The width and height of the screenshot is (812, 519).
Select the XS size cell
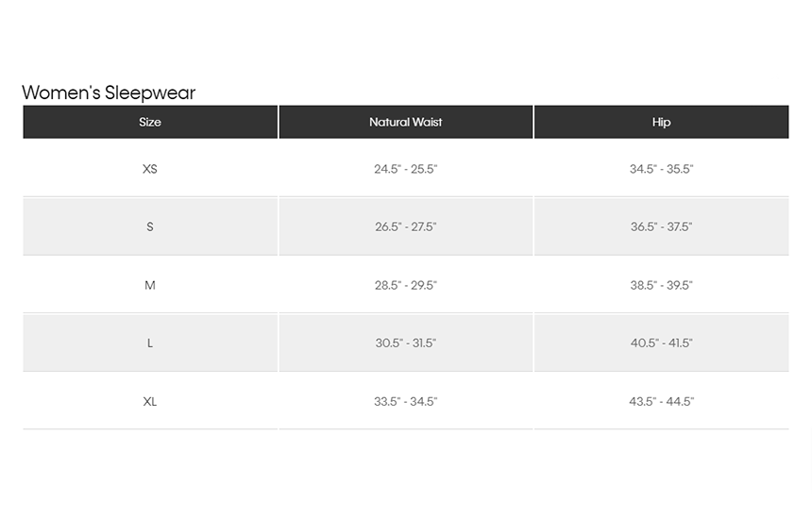pos(150,169)
